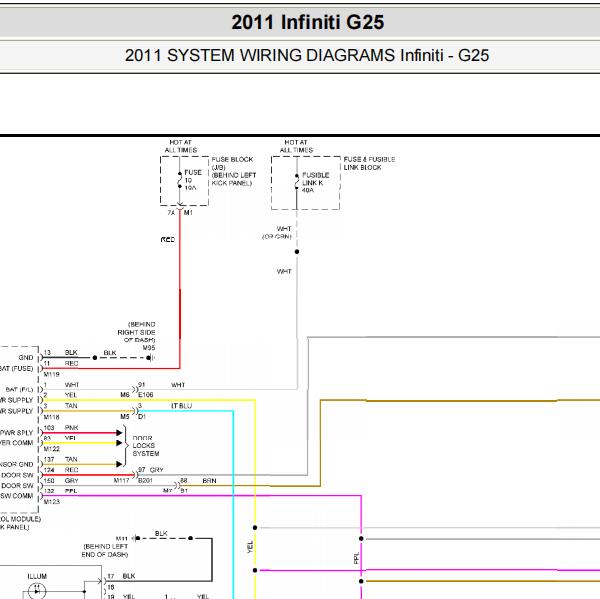
Task: Click the "B201" connector label
Action: tap(145, 480)
